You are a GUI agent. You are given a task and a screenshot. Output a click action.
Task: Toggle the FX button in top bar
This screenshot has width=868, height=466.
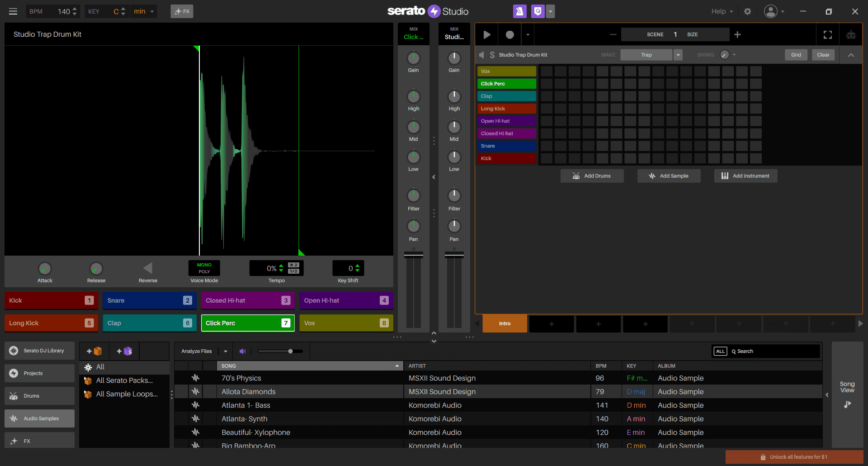point(182,11)
